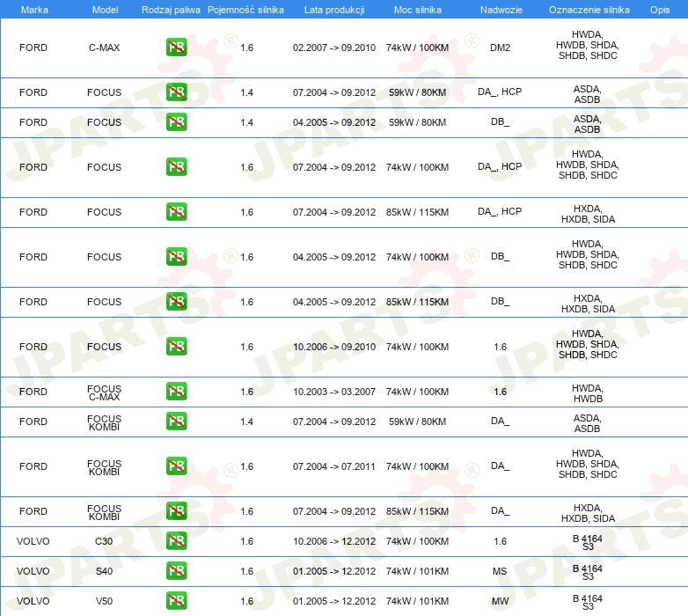Click fuel icon in Focus Kombi 1.4 row
The height and width of the screenshot is (616, 688).
[176, 422]
